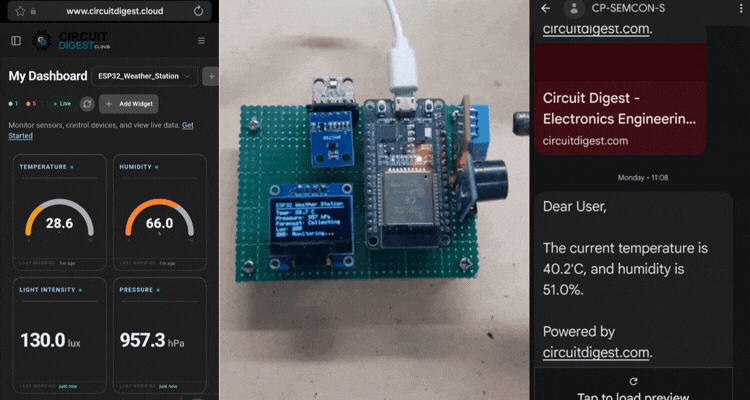750x400 pixels.
Task: Click the Live status indicator
Action: pyautogui.click(x=62, y=103)
